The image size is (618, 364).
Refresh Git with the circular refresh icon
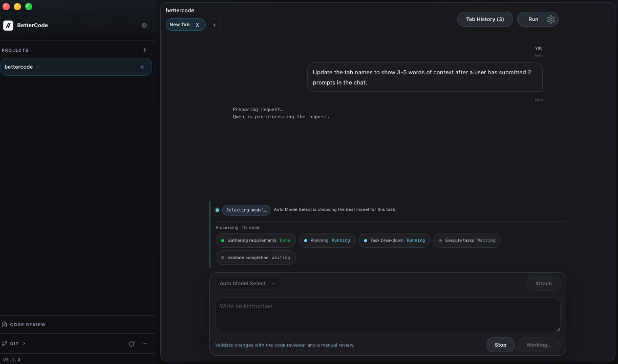click(132, 344)
